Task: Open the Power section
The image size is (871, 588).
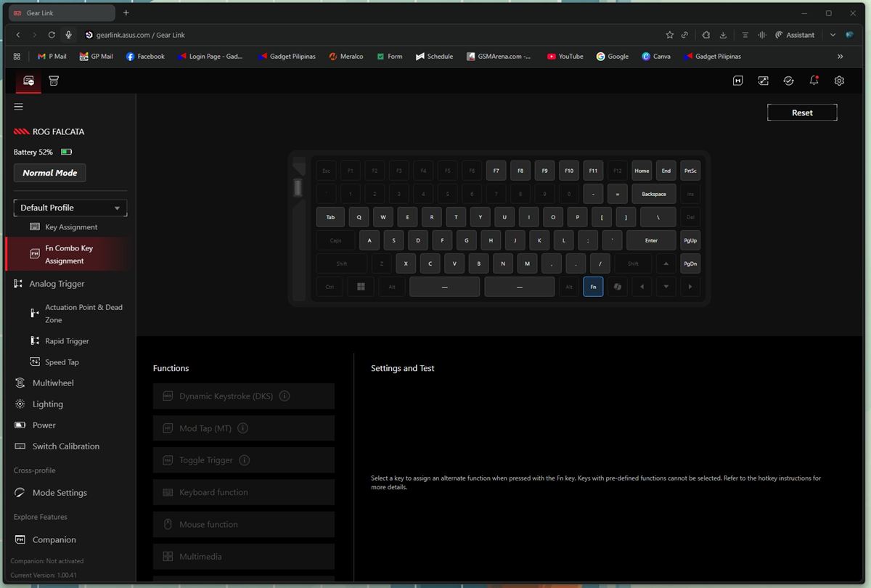Action: [x=44, y=425]
